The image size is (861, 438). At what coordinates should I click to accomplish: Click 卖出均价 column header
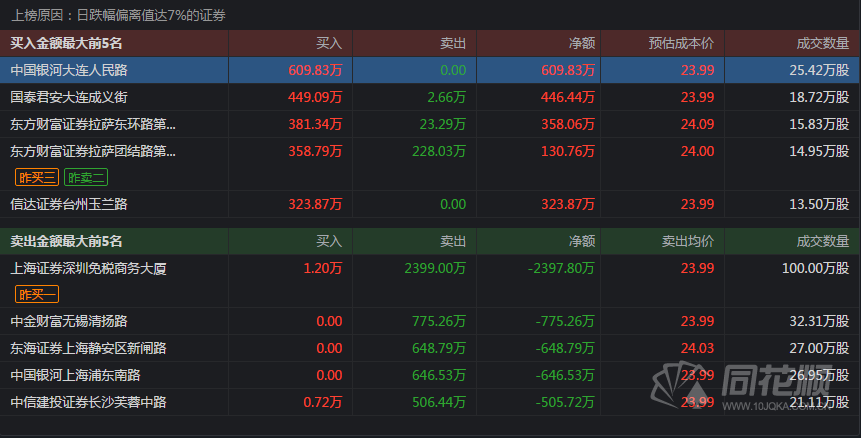pyautogui.click(x=688, y=241)
